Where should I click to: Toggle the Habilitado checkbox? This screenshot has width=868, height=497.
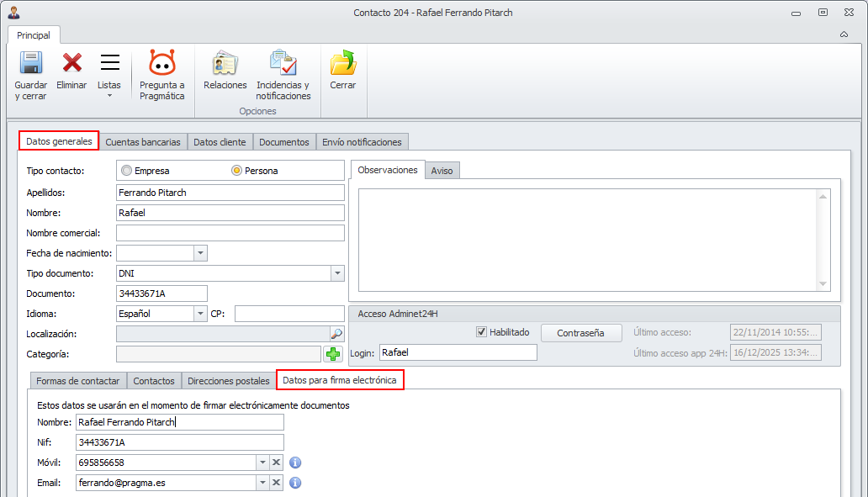[481, 332]
